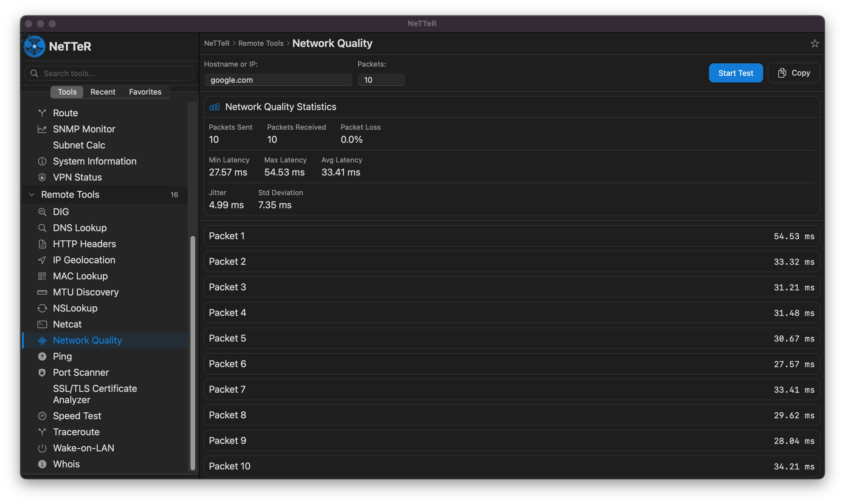Switch to the Favorites tab
This screenshot has height=504, width=845.
pyautogui.click(x=145, y=92)
